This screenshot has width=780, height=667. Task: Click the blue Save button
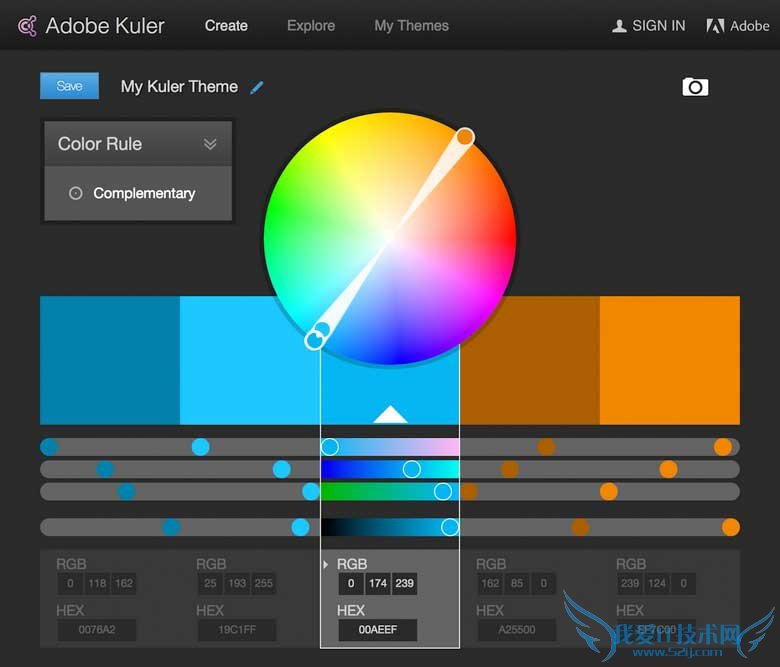click(69, 86)
